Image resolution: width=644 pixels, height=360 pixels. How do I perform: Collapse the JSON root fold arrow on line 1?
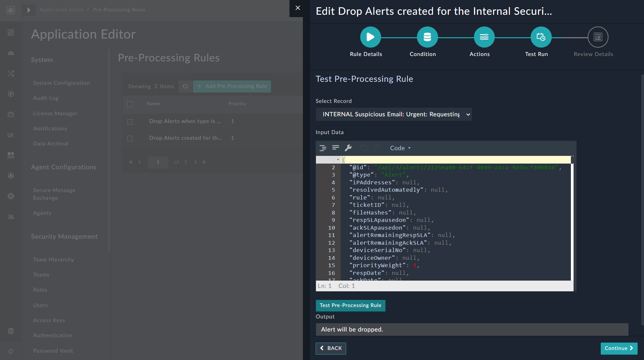click(338, 160)
